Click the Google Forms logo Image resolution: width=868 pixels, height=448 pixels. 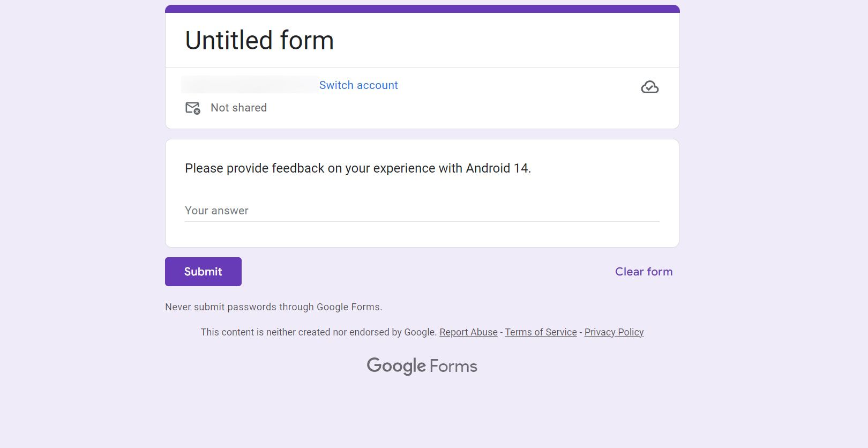[x=422, y=366]
